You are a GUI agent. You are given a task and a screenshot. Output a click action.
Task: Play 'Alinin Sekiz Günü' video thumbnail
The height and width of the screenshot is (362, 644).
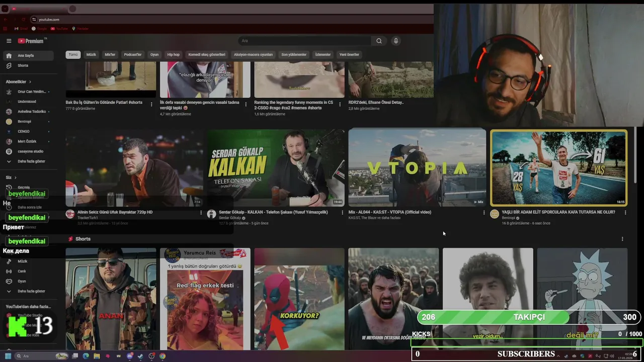pos(134,168)
